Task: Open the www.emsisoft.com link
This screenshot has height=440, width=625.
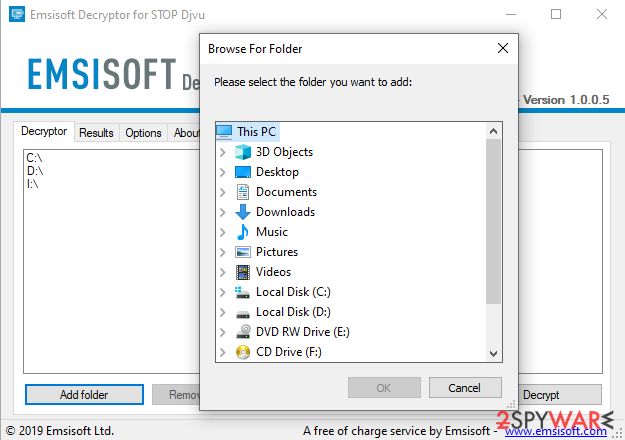Action: [556, 431]
